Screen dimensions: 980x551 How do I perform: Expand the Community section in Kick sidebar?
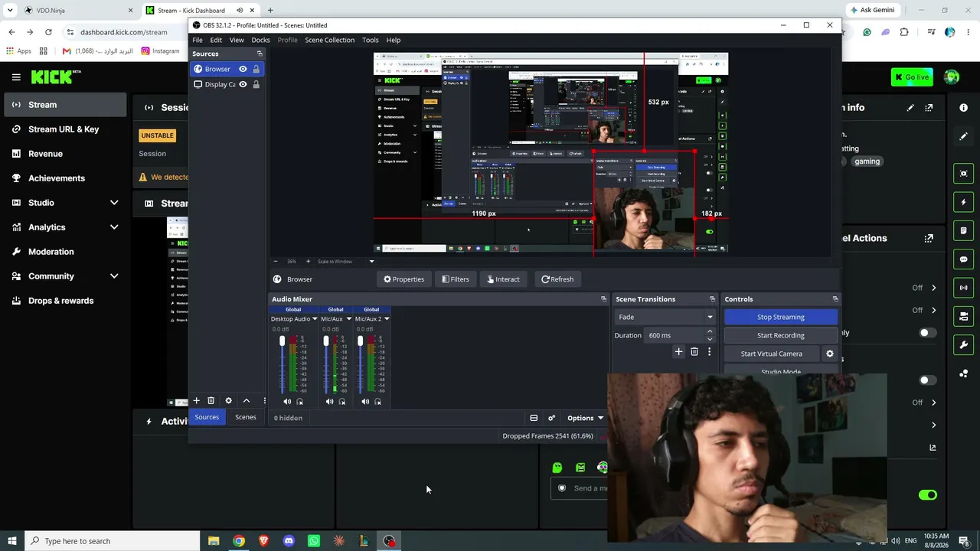(114, 276)
